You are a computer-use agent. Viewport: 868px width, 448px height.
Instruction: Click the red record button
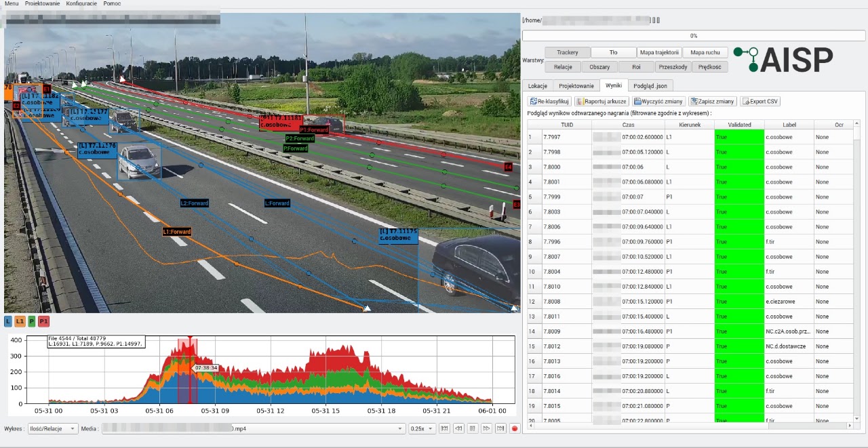(x=515, y=428)
